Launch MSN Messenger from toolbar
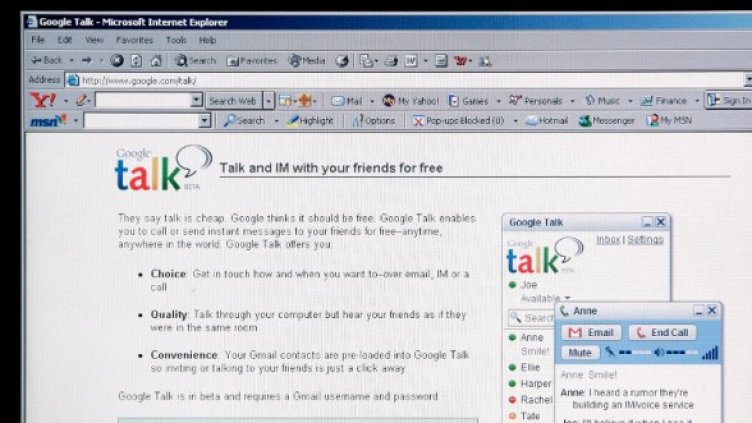752x423 pixels. pos(606,120)
